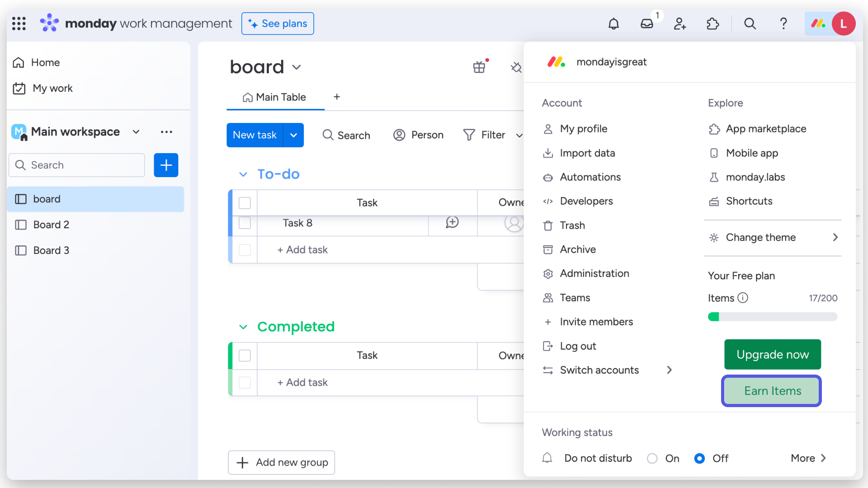Open the apps puzzle-piece icon
Image resolution: width=868 pixels, height=488 pixels.
[713, 23]
